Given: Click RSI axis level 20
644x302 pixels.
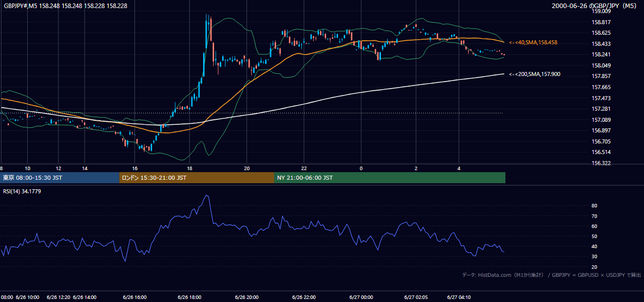Looking at the screenshot, I should point(594,267).
